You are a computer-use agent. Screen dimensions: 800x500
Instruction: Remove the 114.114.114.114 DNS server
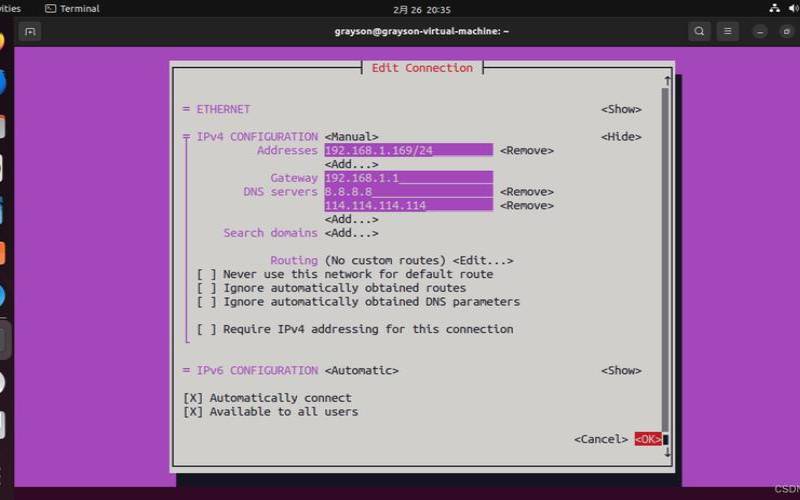527,206
